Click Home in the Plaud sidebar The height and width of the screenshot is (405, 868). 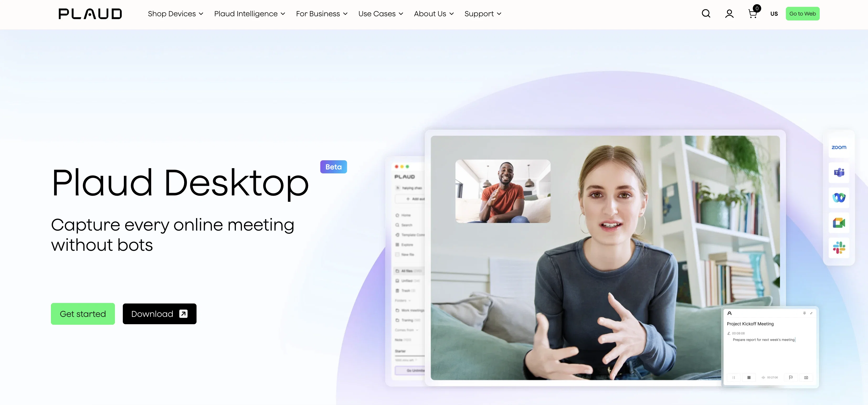coord(403,215)
